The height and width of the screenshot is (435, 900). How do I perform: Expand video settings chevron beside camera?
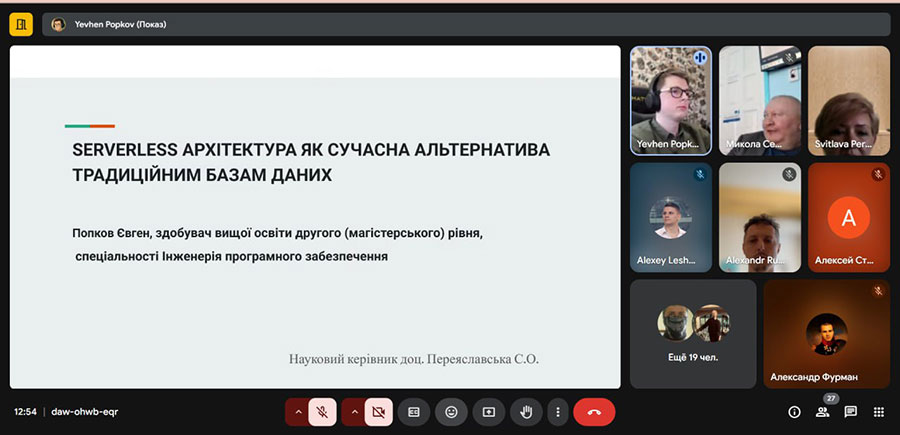[x=354, y=412]
